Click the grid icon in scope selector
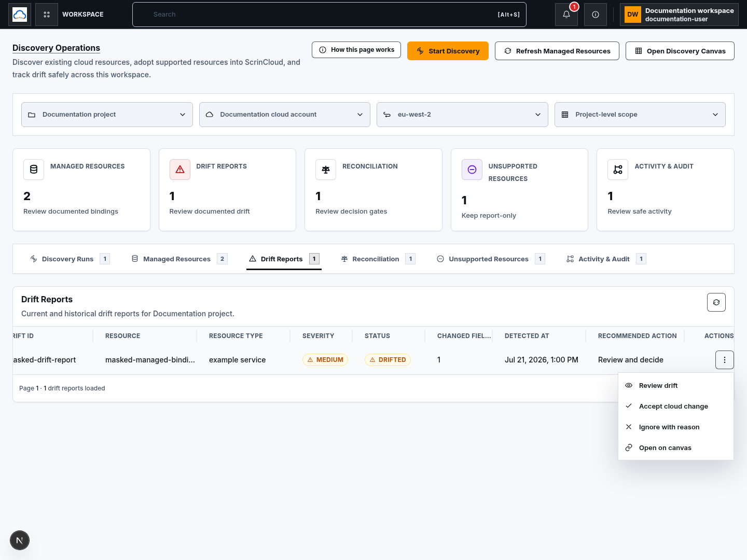Viewport: 747px width, 560px height. [565, 115]
